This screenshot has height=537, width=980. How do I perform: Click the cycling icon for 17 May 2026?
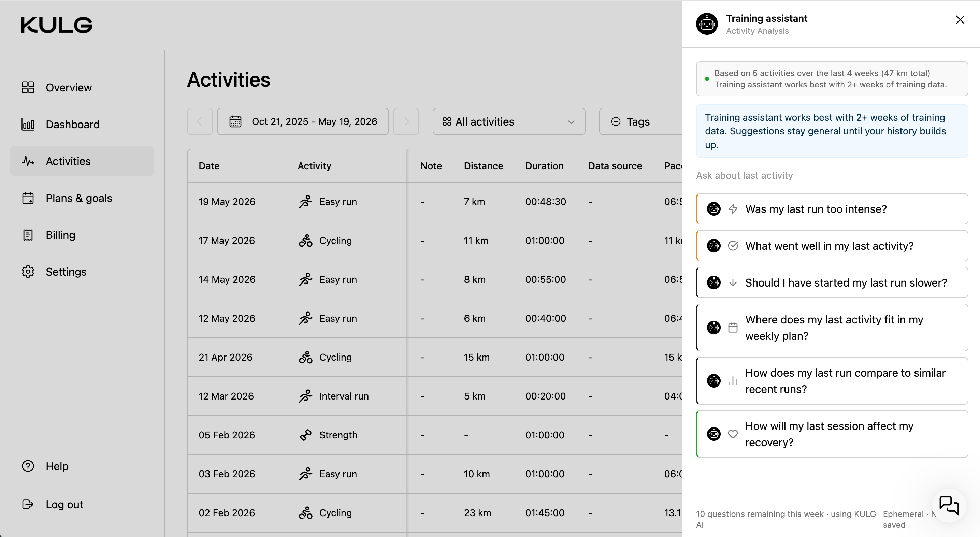click(x=305, y=241)
